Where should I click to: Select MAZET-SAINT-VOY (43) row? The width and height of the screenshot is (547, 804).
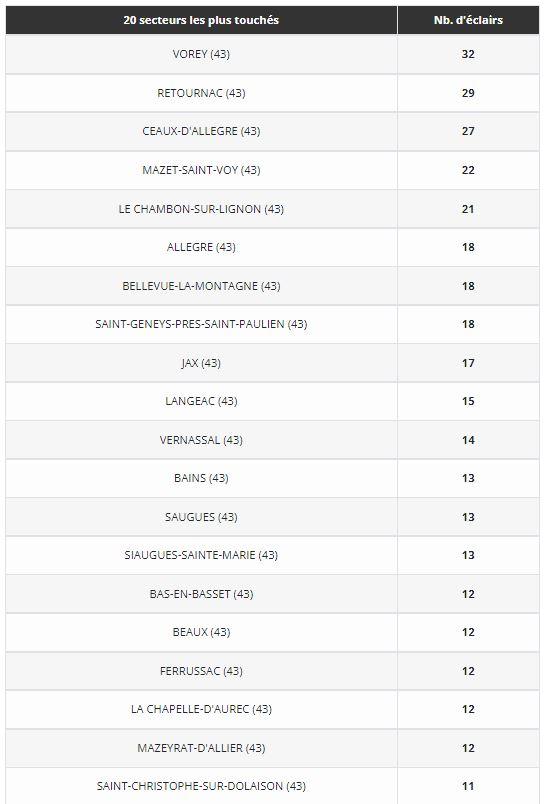click(x=272, y=170)
